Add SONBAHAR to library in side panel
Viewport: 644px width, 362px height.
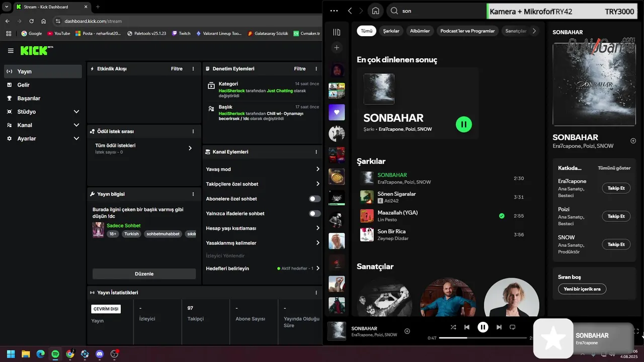[633, 141]
